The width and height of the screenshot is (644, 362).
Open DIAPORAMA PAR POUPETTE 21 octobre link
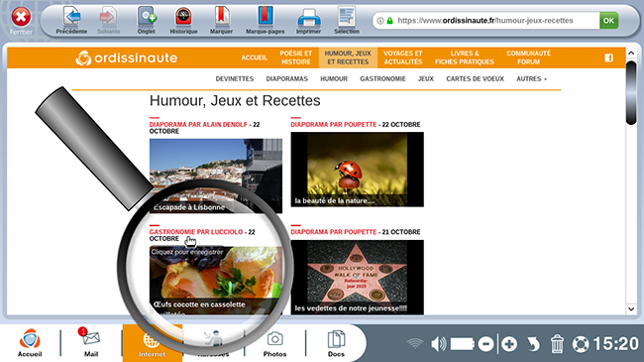[x=334, y=232]
